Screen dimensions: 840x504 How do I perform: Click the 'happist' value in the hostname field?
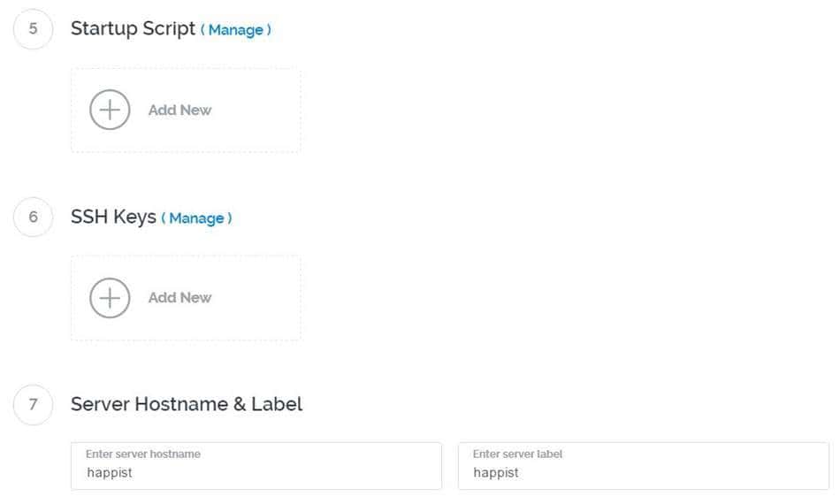click(110, 473)
